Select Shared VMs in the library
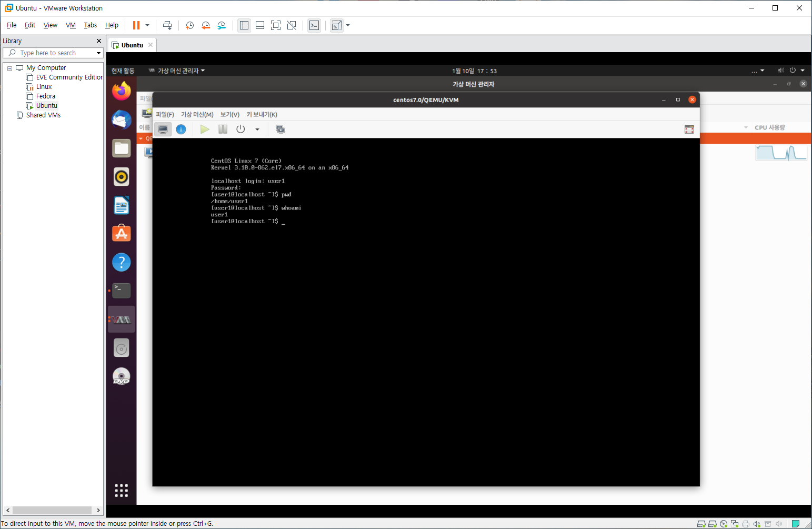 pos(38,115)
